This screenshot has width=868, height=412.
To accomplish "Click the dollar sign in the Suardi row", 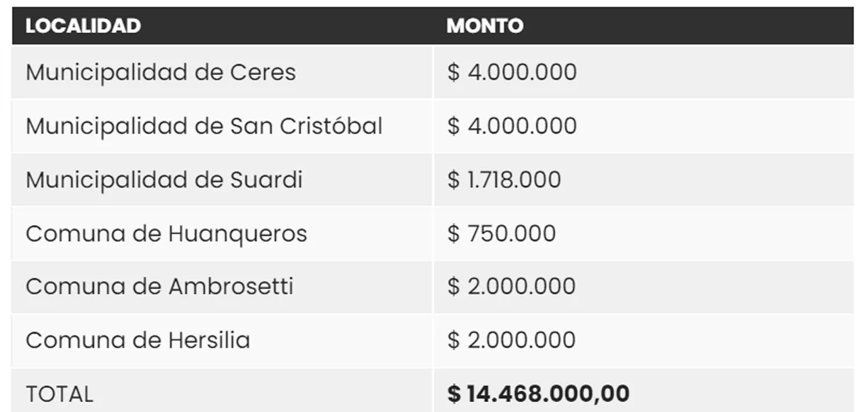I will click(454, 180).
